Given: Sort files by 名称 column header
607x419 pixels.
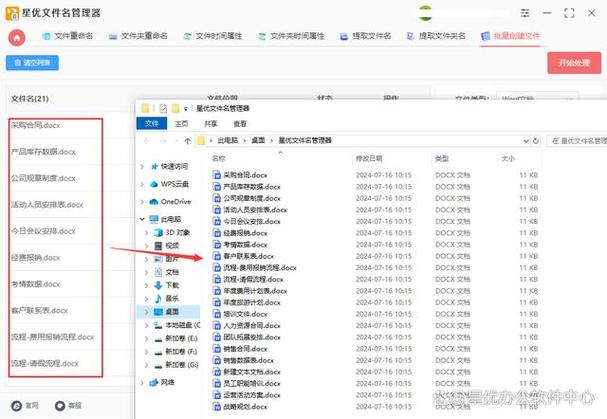Looking at the screenshot, I should pos(218,159).
